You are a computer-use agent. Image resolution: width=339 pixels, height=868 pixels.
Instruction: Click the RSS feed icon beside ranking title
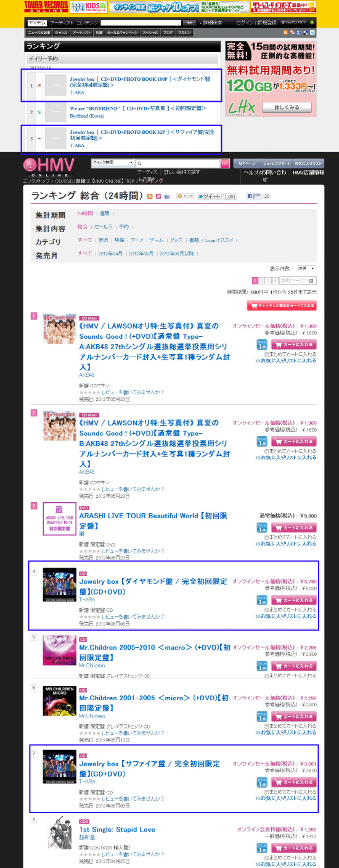pyautogui.click(x=150, y=196)
